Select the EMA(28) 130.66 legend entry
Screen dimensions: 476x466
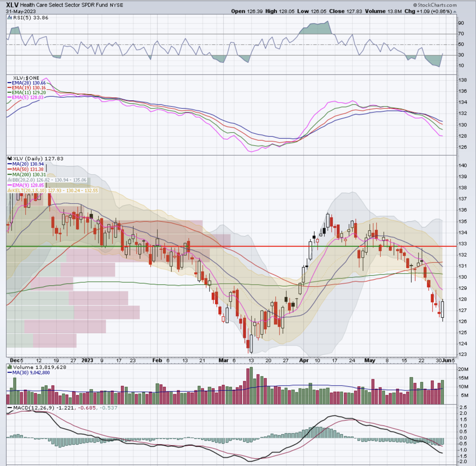(27, 83)
